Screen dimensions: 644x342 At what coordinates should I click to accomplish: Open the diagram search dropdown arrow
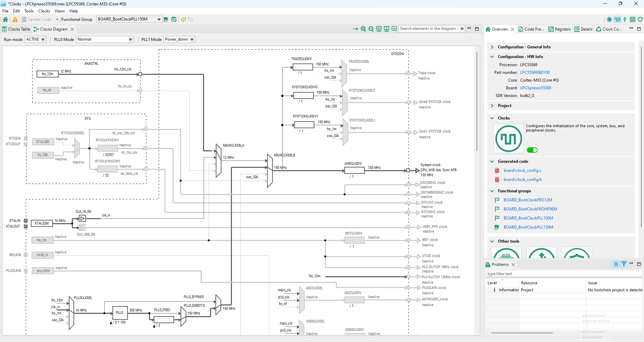pos(462,29)
